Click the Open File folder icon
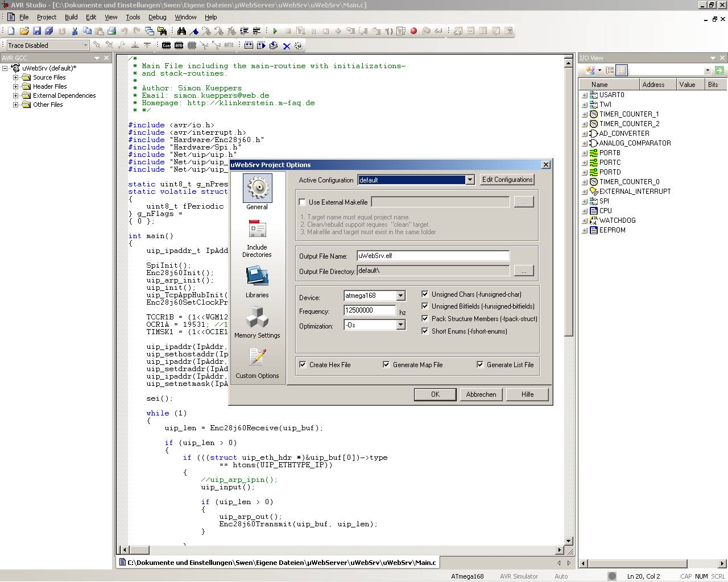The width and height of the screenshot is (728, 582). click(24, 31)
